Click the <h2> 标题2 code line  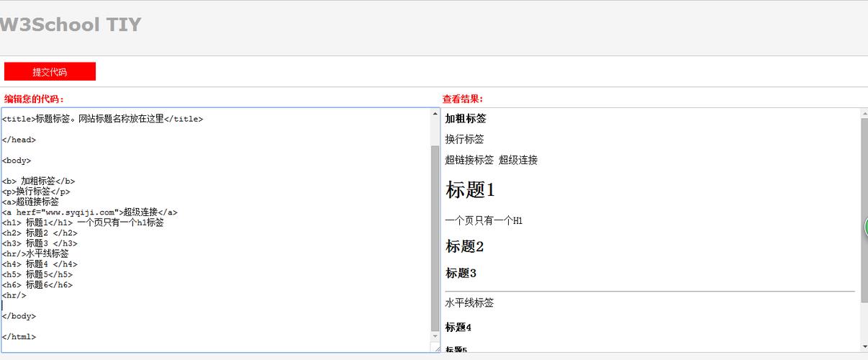tap(40, 233)
